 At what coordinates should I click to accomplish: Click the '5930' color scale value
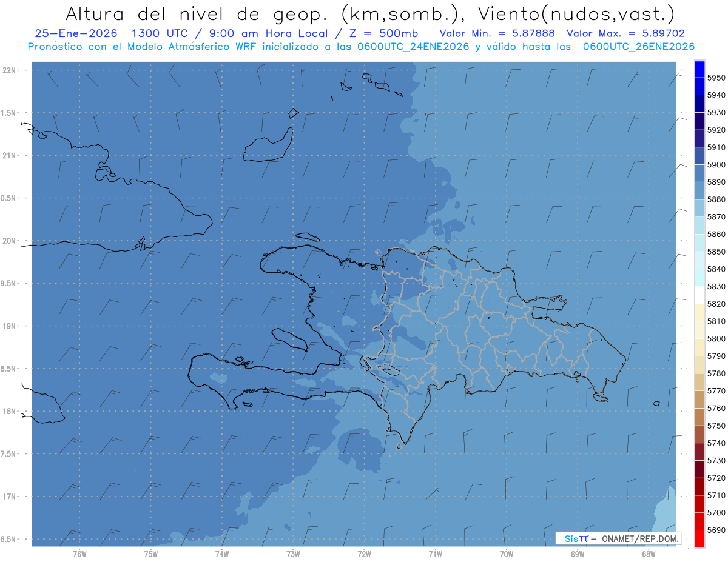pyautogui.click(x=716, y=113)
